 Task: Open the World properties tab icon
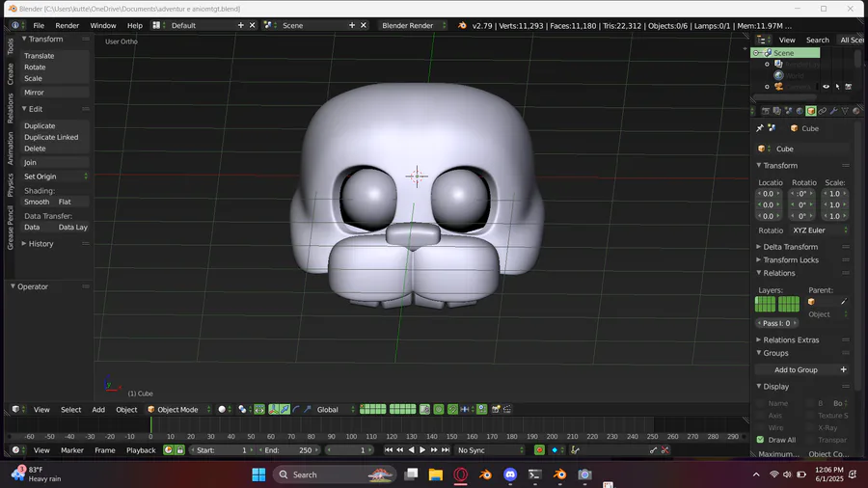pos(800,111)
